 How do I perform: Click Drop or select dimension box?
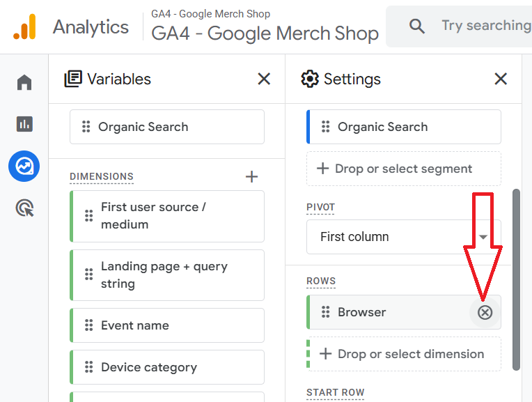(404, 354)
